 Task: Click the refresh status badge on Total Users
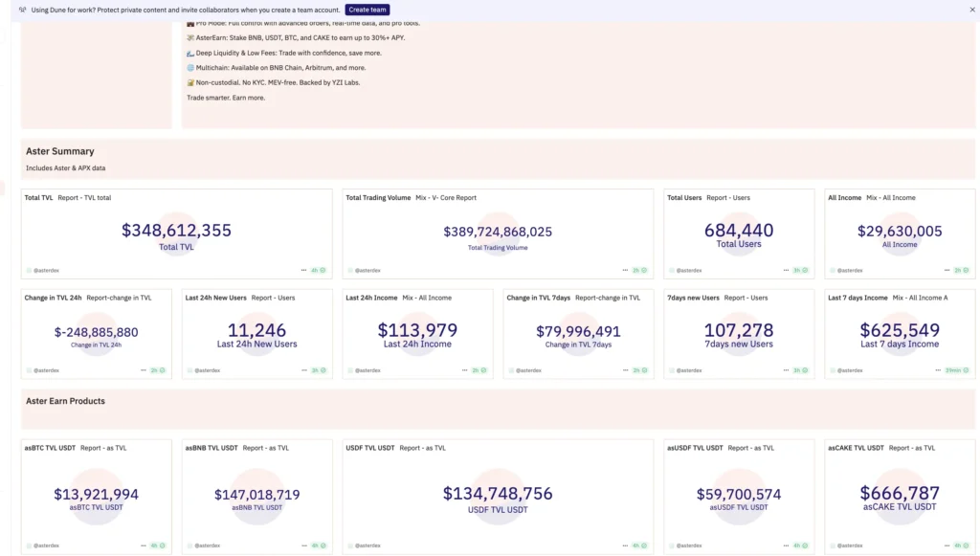pos(801,271)
